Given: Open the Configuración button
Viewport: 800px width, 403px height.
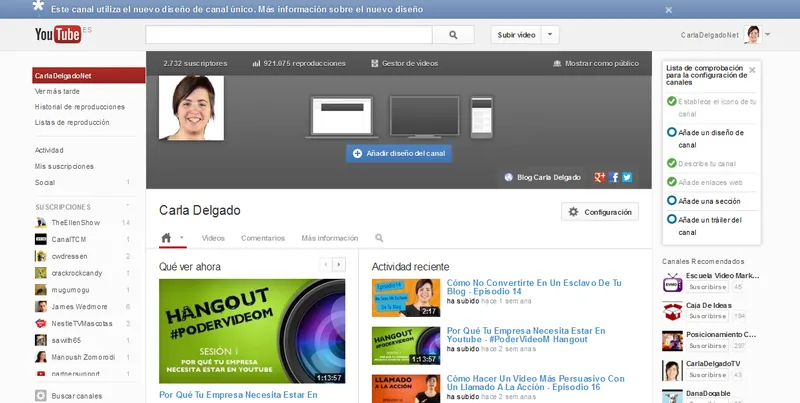Looking at the screenshot, I should click(x=600, y=212).
